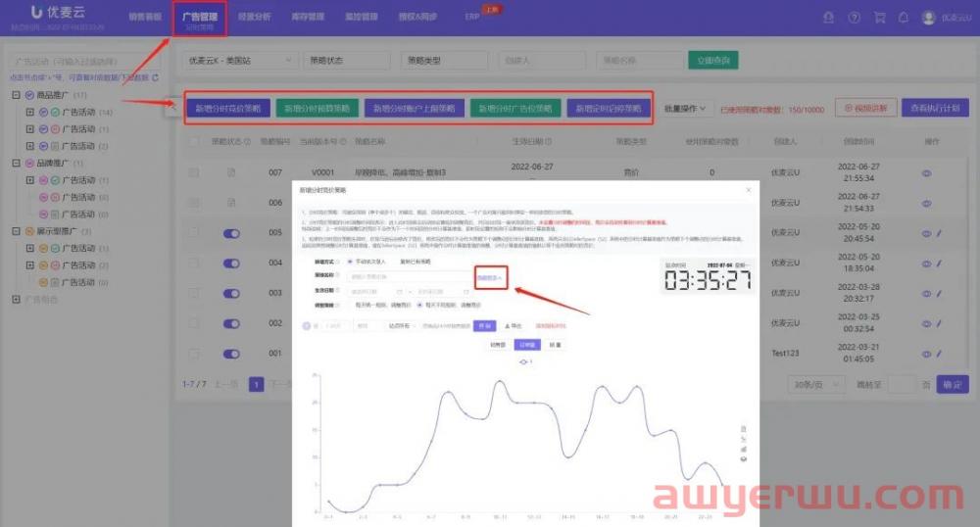Open the 经营分析 top navigation tab

[255, 17]
